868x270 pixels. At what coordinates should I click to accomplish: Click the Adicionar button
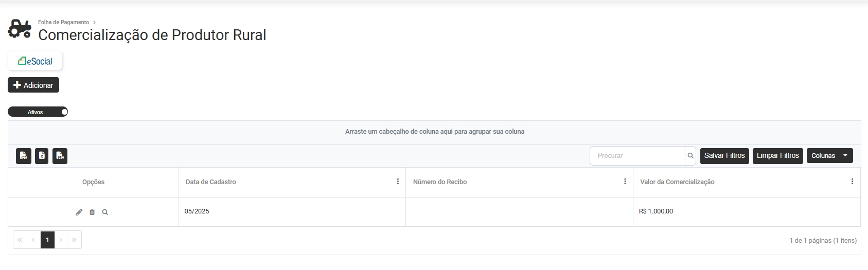(x=33, y=85)
